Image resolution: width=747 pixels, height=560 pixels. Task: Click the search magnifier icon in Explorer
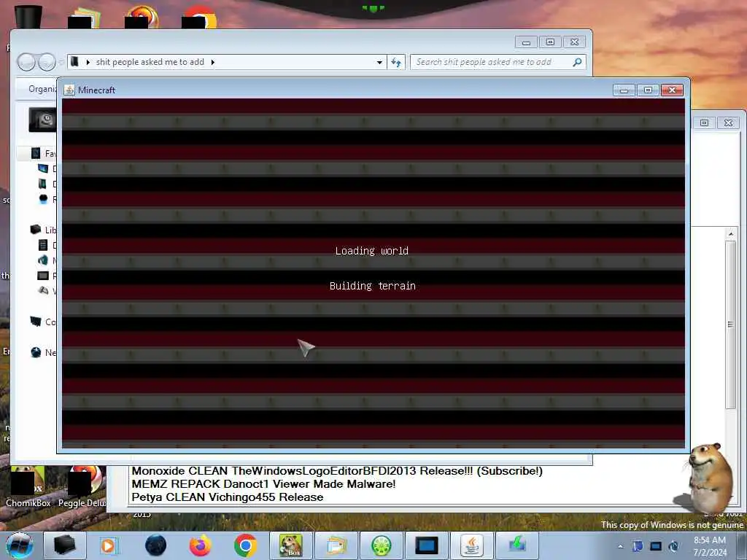coord(578,62)
